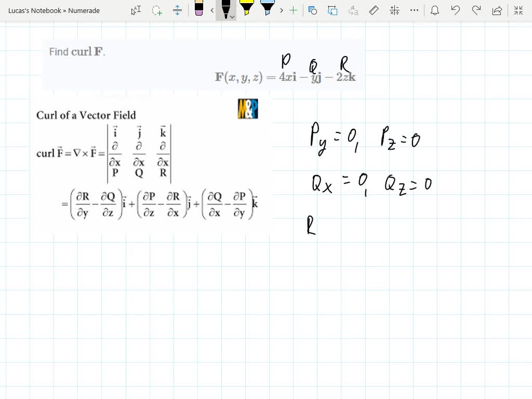Expand more pens with the right chevron
The image size is (532, 399).
tap(282, 10)
